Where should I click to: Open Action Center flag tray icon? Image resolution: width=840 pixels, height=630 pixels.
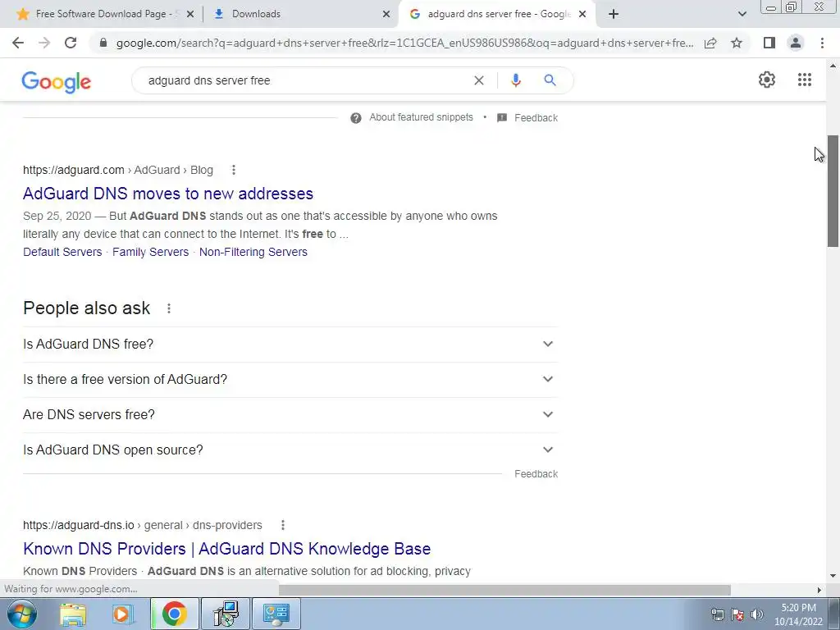[737, 614]
